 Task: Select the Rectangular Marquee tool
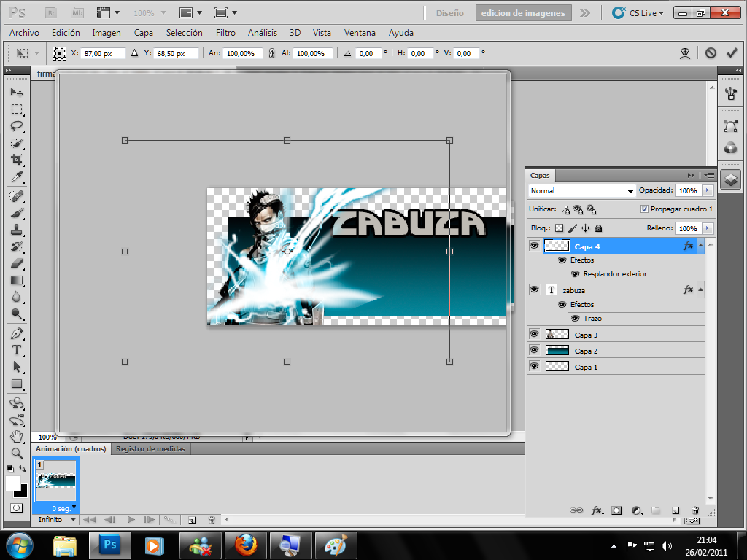coord(17,109)
